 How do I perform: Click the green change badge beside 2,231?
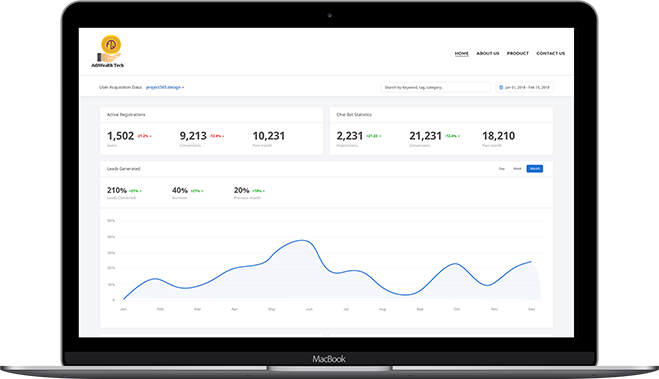pyautogui.click(x=374, y=136)
